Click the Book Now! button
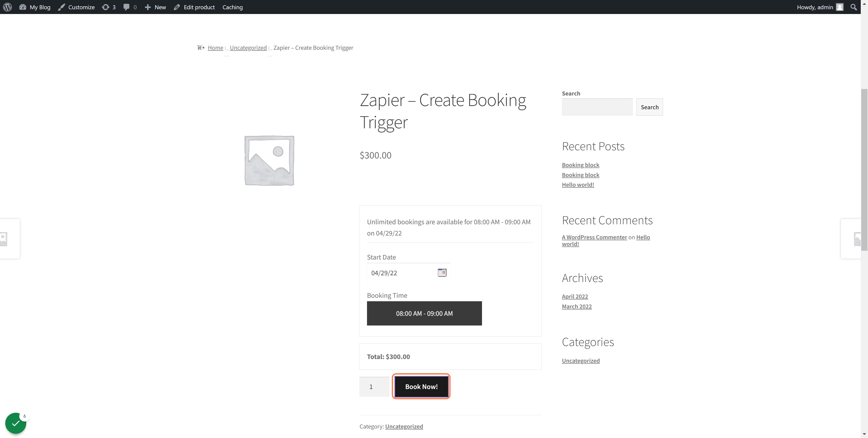868x438 pixels. (x=421, y=386)
